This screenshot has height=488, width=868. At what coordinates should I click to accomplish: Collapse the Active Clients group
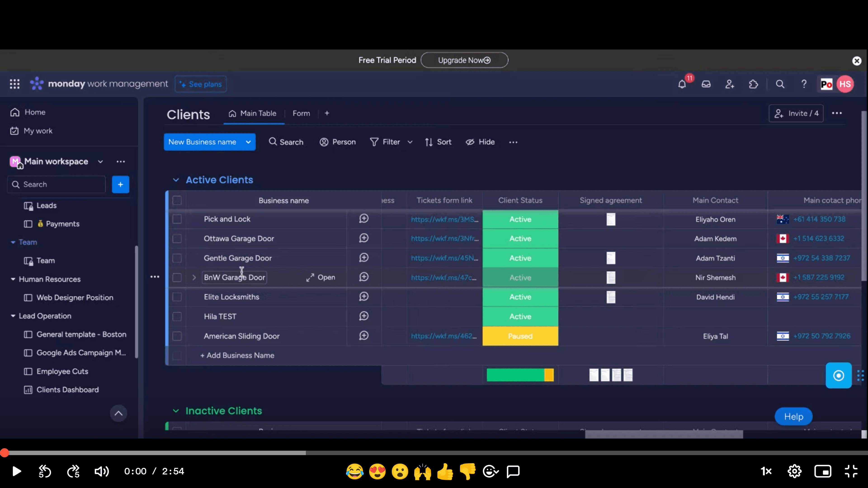pos(176,180)
